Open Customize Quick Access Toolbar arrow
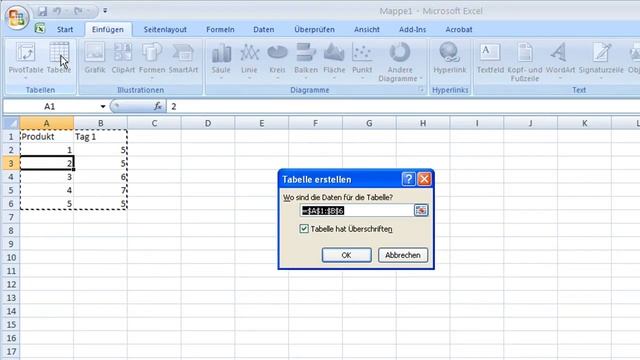The image size is (640, 360). pyautogui.click(x=105, y=11)
